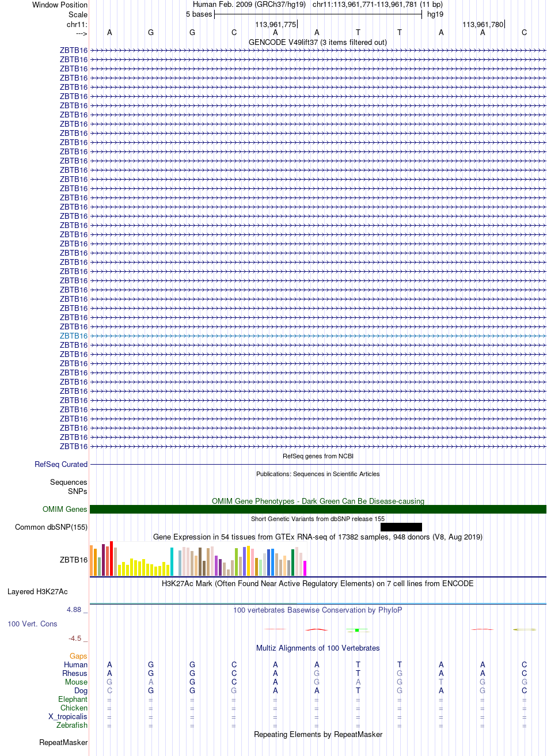Click the Common dbSNP(155) label
This screenshot has height=756, width=547.
tap(51, 527)
